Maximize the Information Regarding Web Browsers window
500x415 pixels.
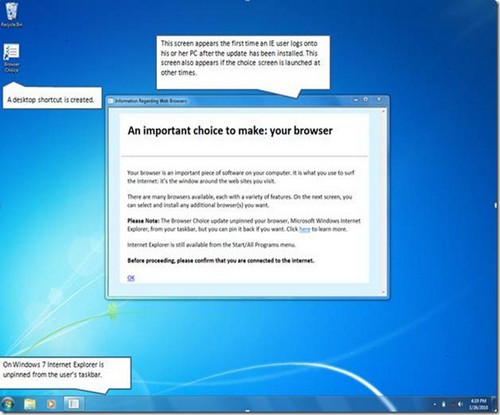click(x=366, y=99)
